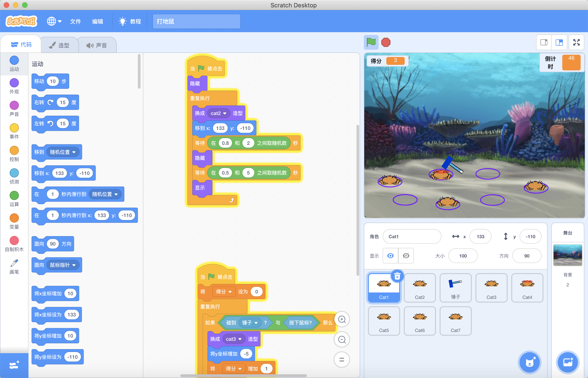Click the 左转 15 度 block
The height and width of the screenshot is (378, 588).
click(x=55, y=123)
